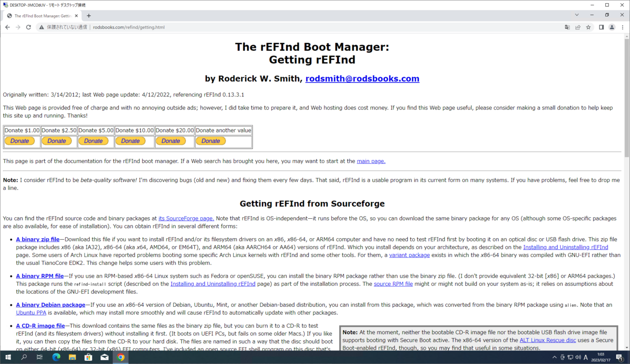Open Task View on the taskbar
630x364 pixels.
(x=40, y=357)
